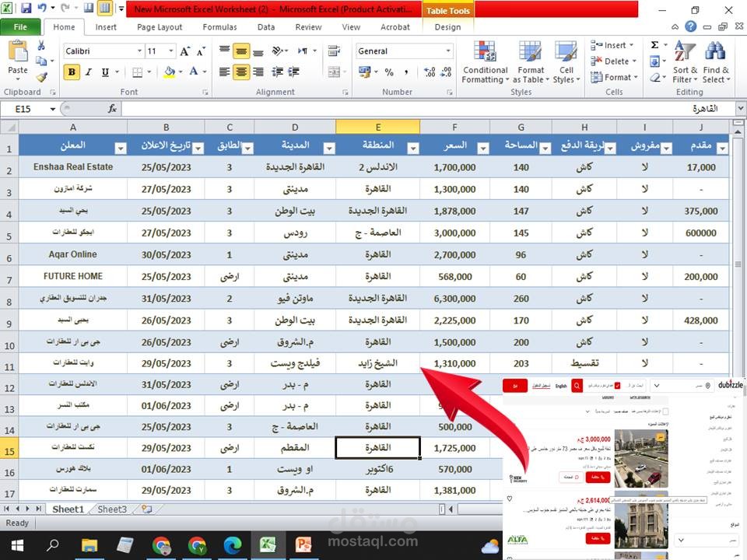The width and height of the screenshot is (747, 560).
Task: Click Align Text Right icon
Action: 258,72
